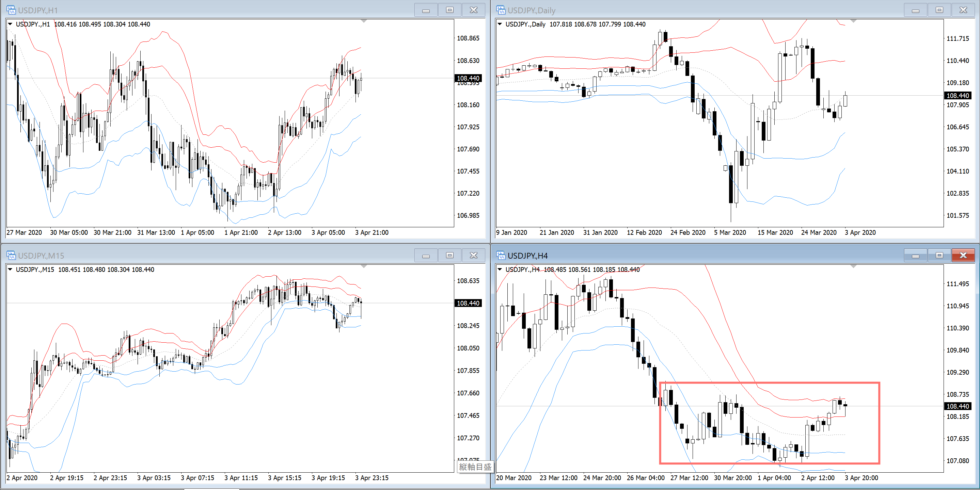Click the USDJPY,H4 window chart icon
Screen dimensions: 980x490
point(501,256)
